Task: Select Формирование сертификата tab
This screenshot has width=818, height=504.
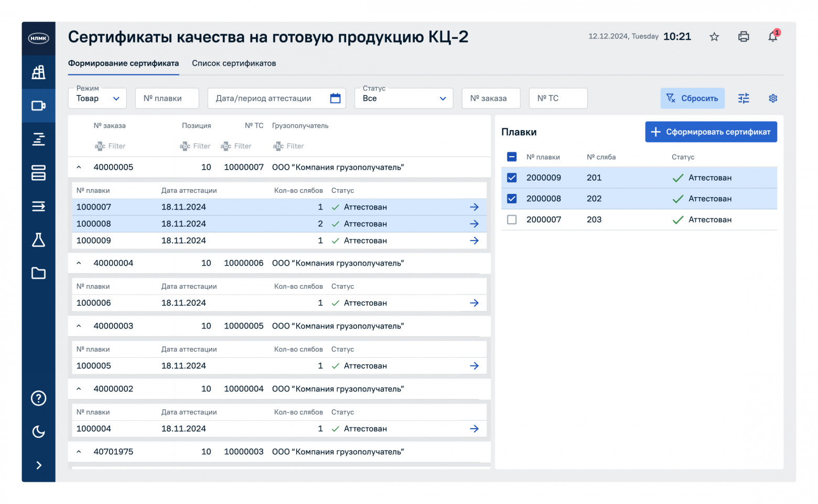Action: point(123,63)
